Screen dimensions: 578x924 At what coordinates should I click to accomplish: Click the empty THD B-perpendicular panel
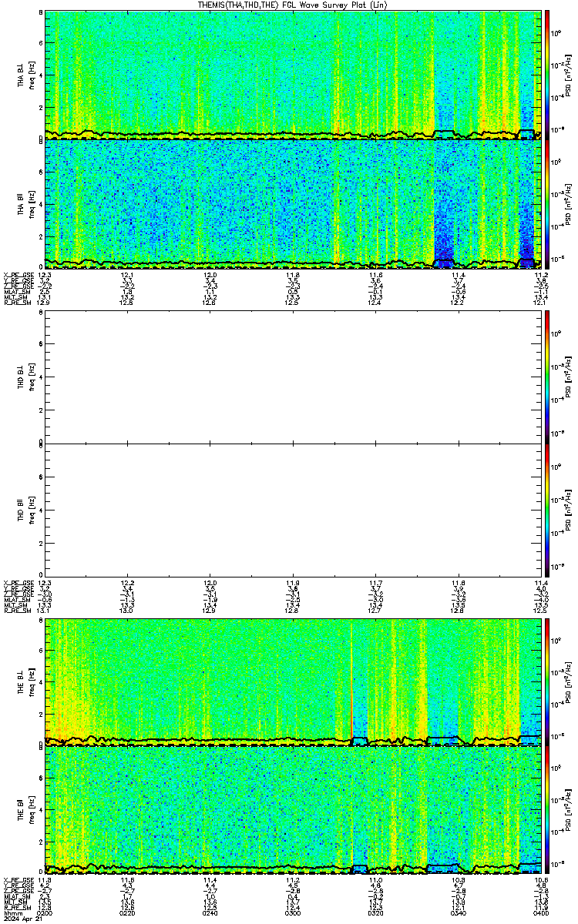coord(293,377)
